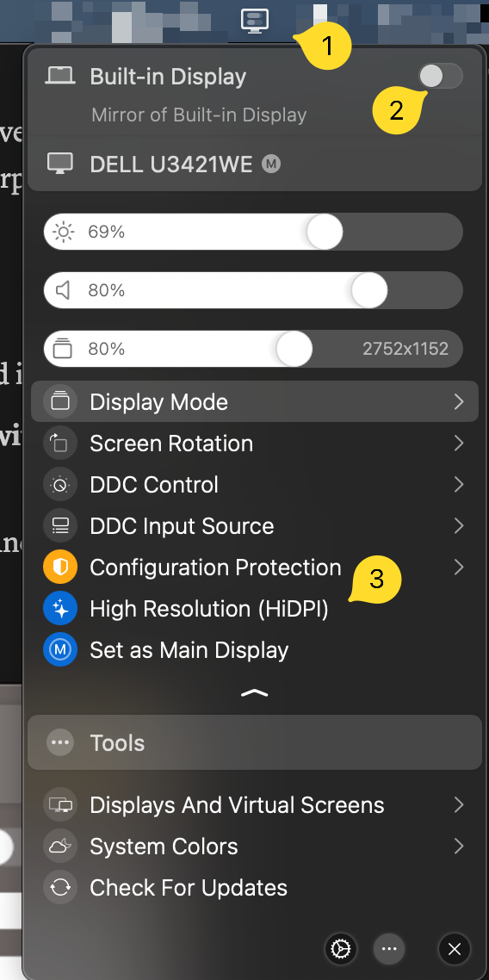Click the orange Configuration Protection shield icon
The height and width of the screenshot is (980, 489).
[60, 568]
